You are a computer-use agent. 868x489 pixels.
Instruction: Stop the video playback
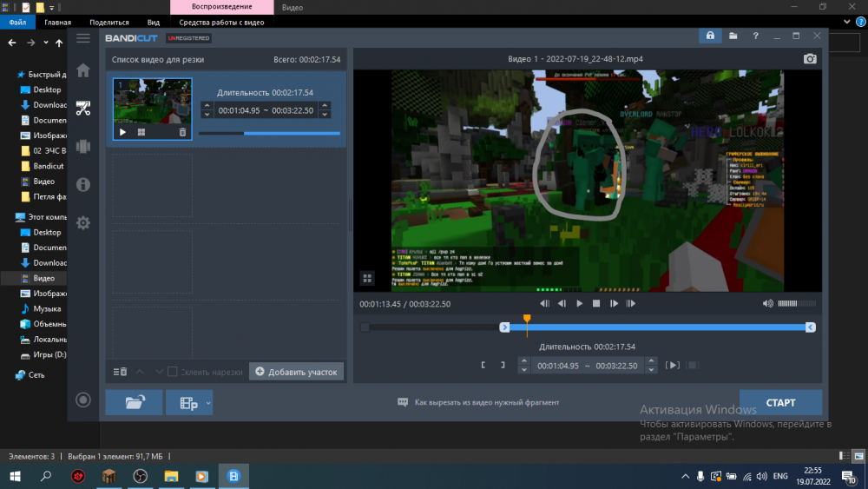[596, 303]
